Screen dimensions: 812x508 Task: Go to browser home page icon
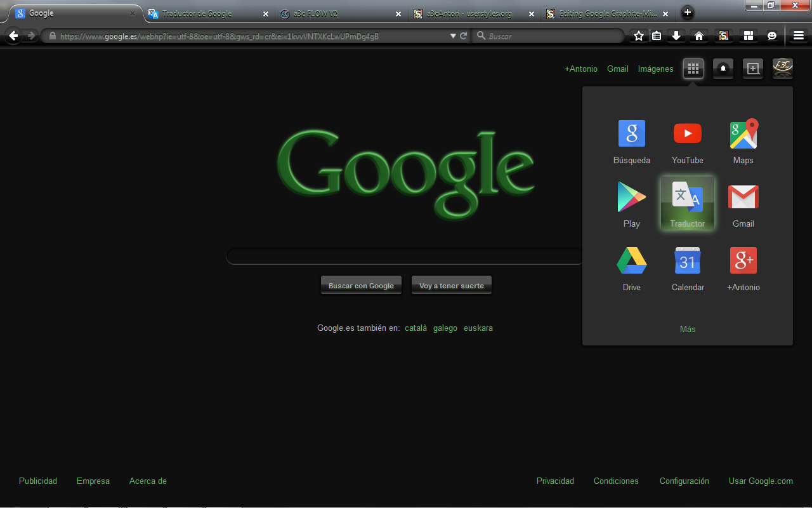tap(699, 36)
